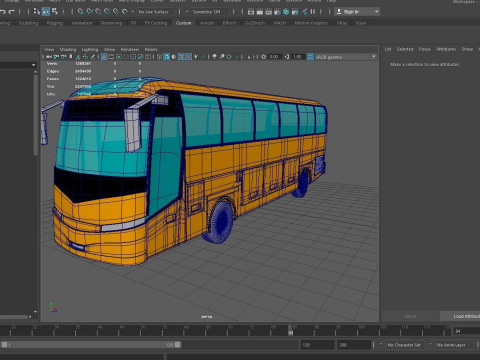Click the blue round render settings icon
Image resolution: width=480 pixels, height=360 pixels.
tap(286, 12)
